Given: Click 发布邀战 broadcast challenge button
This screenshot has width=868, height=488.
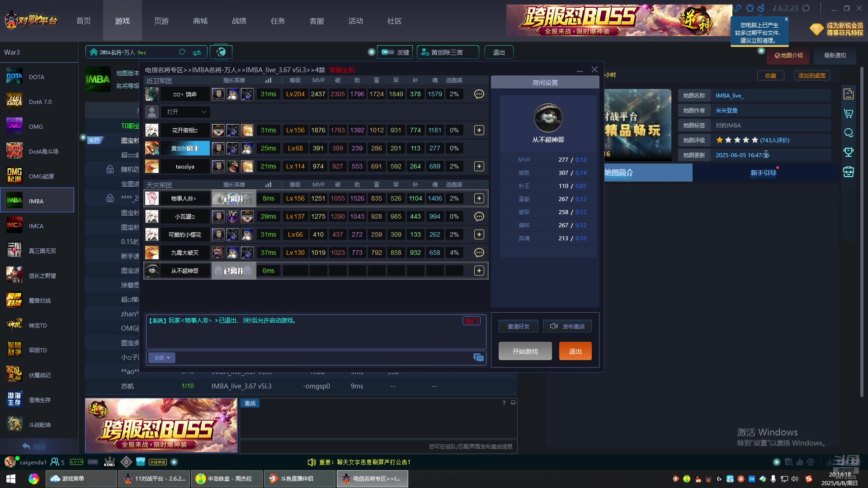Looking at the screenshot, I should tap(567, 326).
